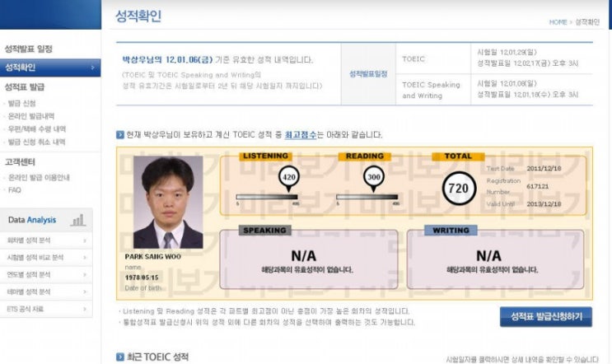
Task: Click the READING label
Action: click(365, 156)
